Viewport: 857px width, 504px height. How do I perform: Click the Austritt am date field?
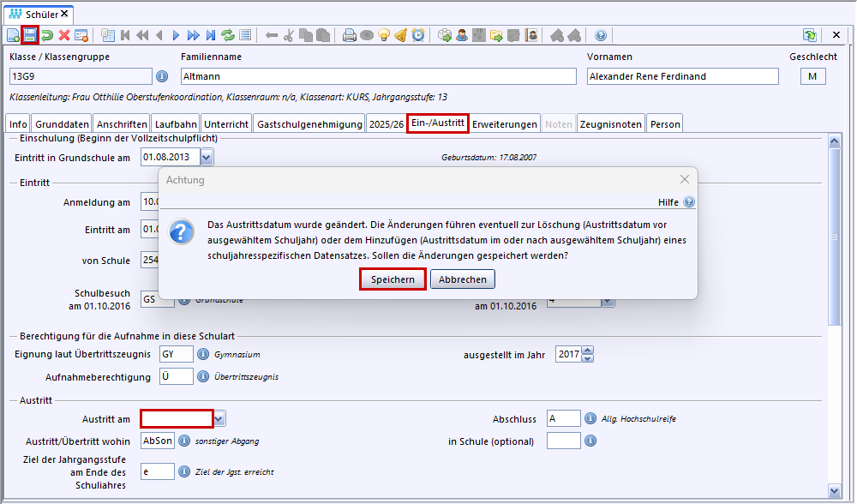[x=177, y=419]
